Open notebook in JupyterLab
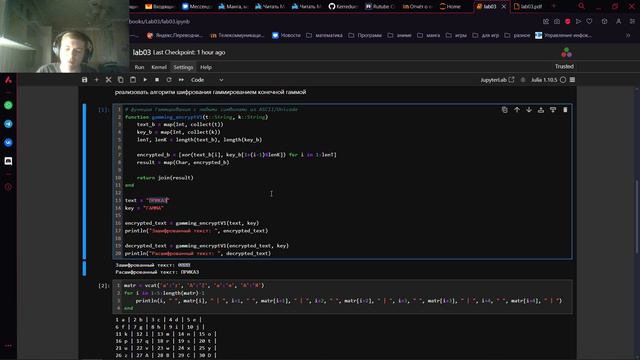640x360 pixels. click(497, 80)
